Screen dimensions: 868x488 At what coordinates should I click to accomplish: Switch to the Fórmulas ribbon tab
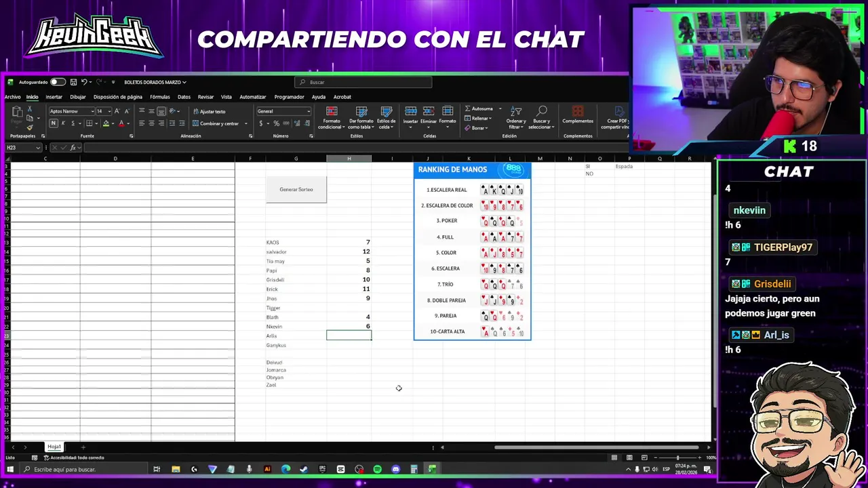160,97
